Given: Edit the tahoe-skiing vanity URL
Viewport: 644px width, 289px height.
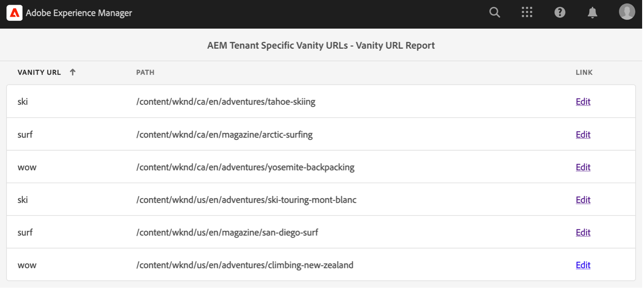Looking at the screenshot, I should (x=583, y=101).
